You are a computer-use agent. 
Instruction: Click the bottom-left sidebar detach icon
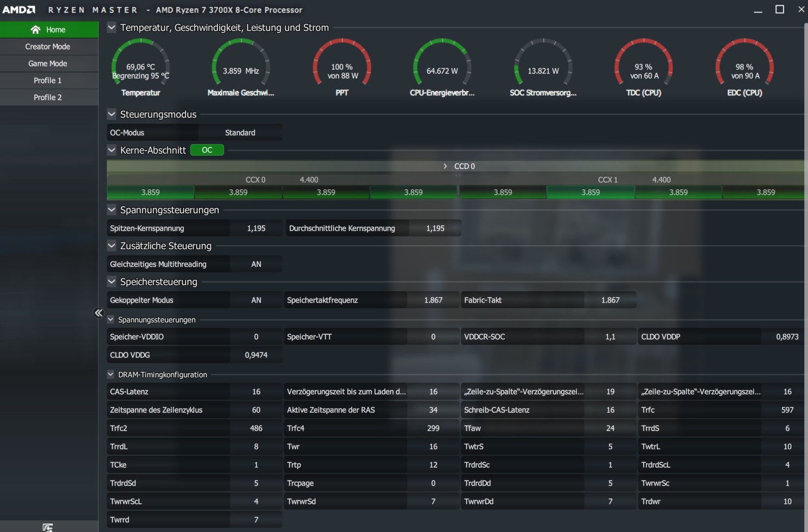[x=48, y=527]
